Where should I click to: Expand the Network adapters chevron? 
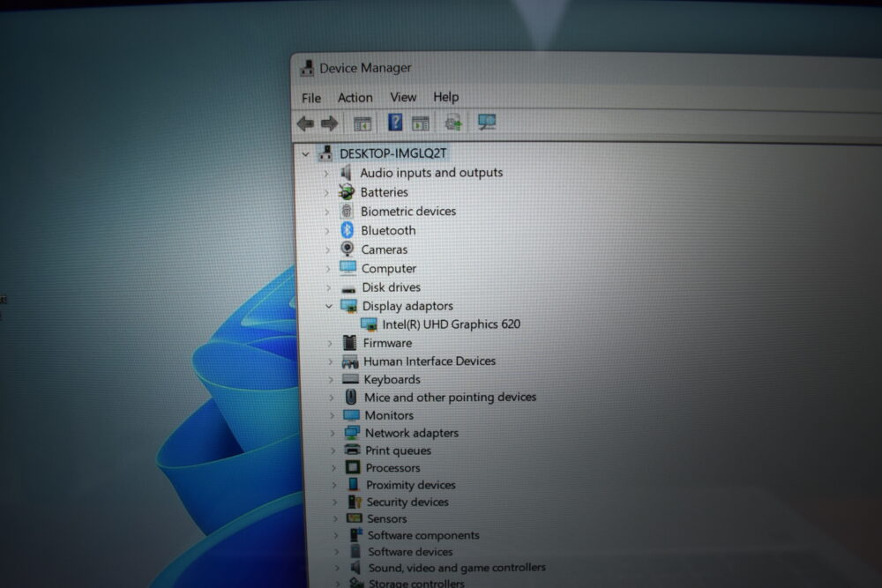coord(333,433)
